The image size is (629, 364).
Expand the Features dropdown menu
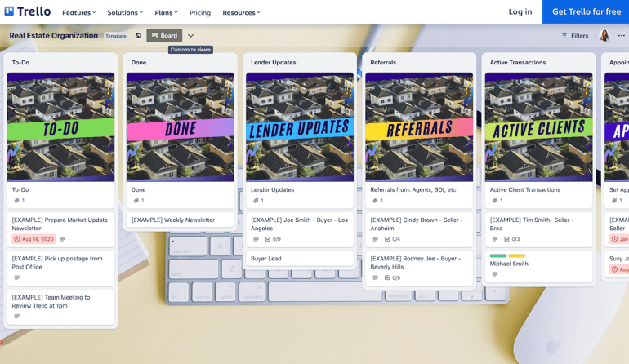pos(78,12)
